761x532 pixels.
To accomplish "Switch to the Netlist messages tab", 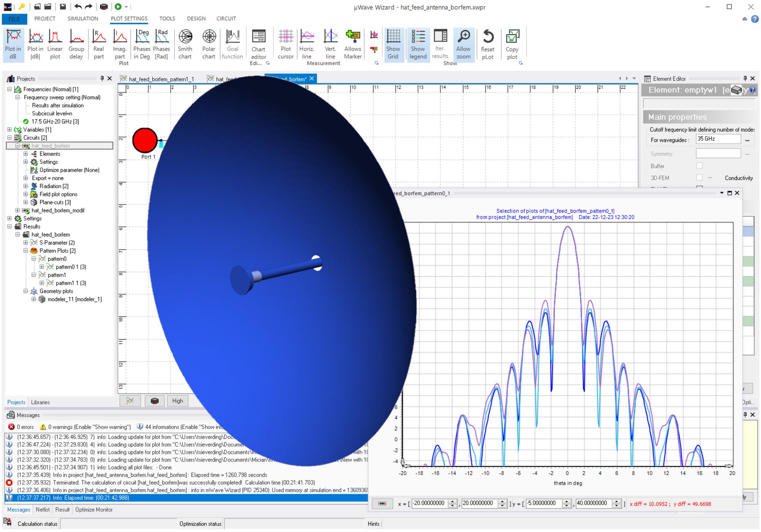I will [x=43, y=509].
